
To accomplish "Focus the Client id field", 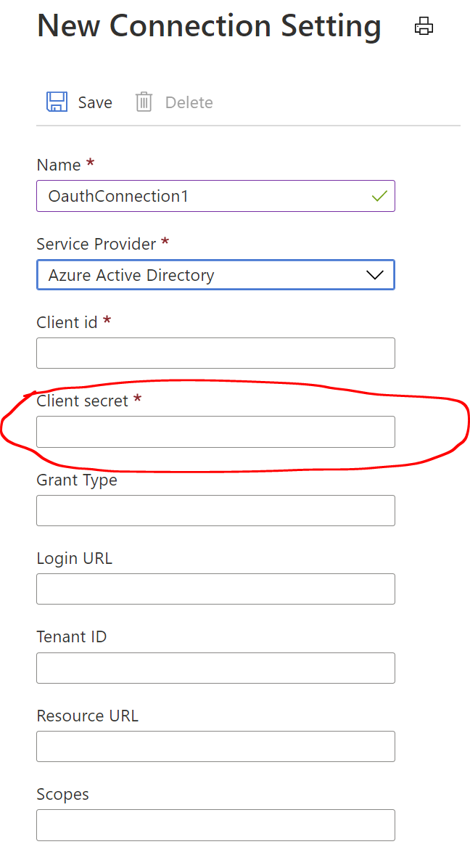I will [x=215, y=353].
